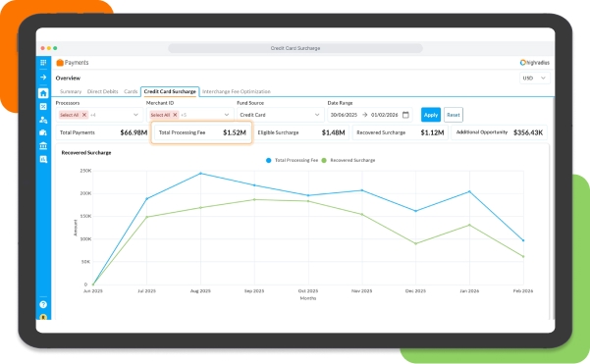This screenshot has height=364, width=590.
Task: Click the green Dec 2025 data point
Action: click(x=416, y=243)
